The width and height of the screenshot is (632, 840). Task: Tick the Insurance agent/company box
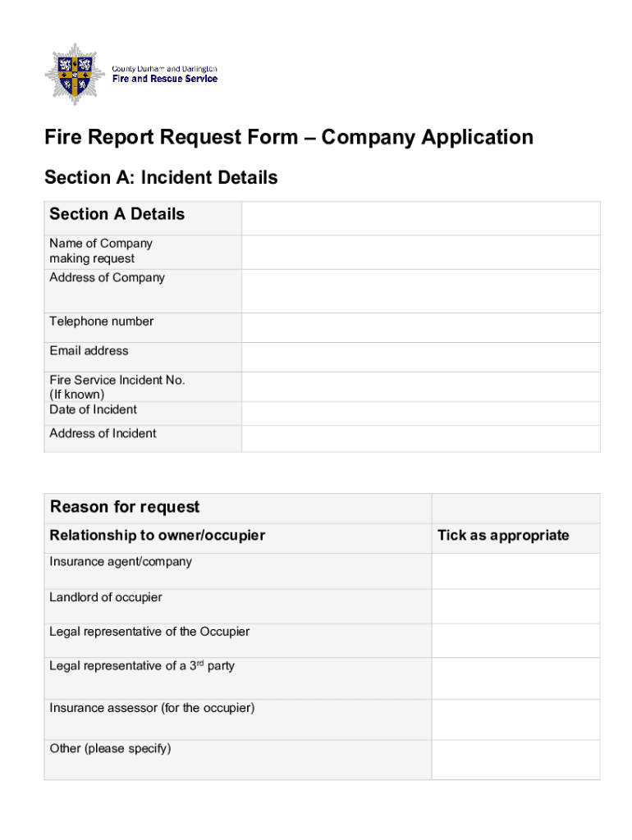[515, 571]
